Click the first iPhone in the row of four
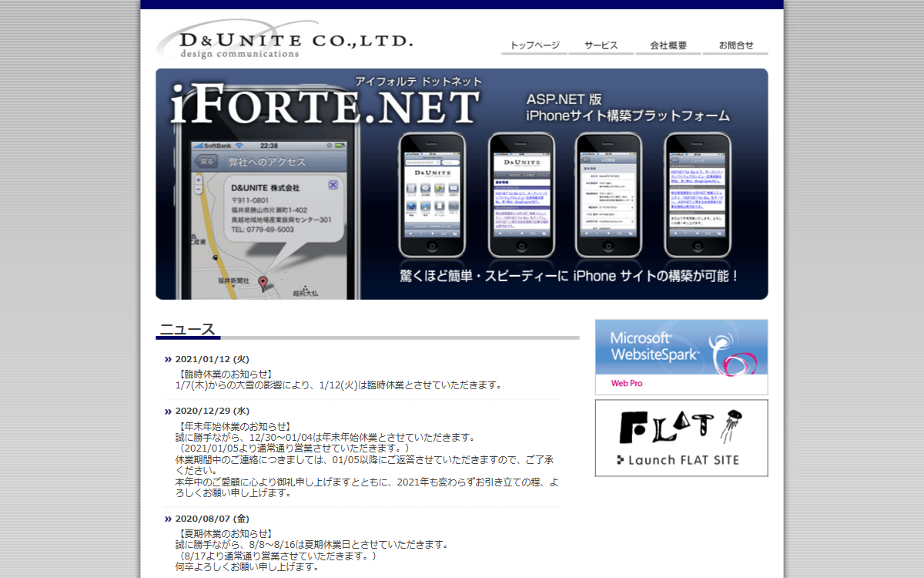The height and width of the screenshot is (578, 924). pos(432,195)
